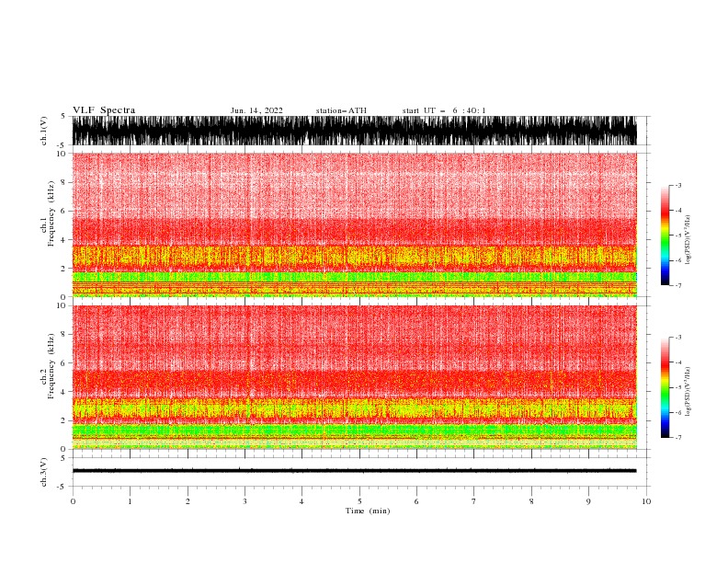Click the ch.3 voltage waveform trace
Viewport: 728px width, 563px height.
(x=354, y=471)
